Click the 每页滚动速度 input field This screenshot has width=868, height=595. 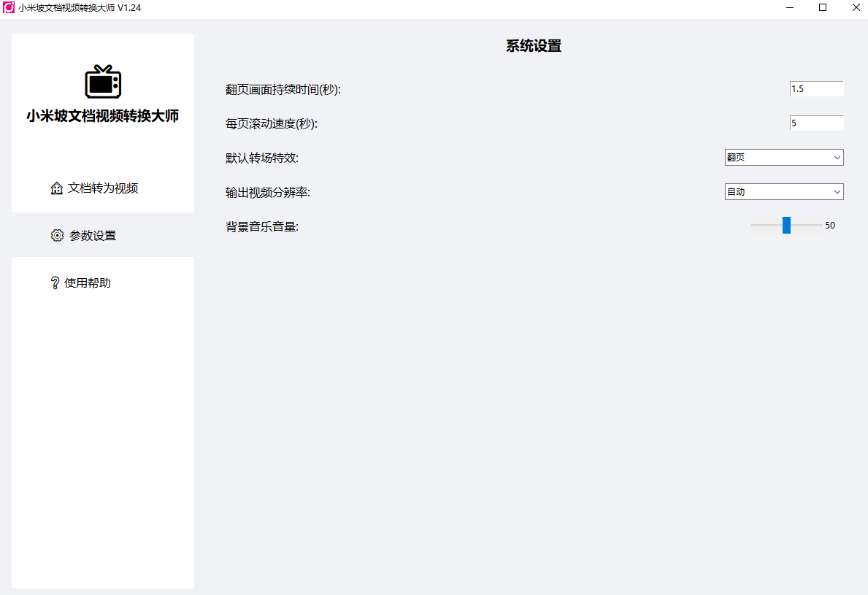pyautogui.click(x=816, y=123)
